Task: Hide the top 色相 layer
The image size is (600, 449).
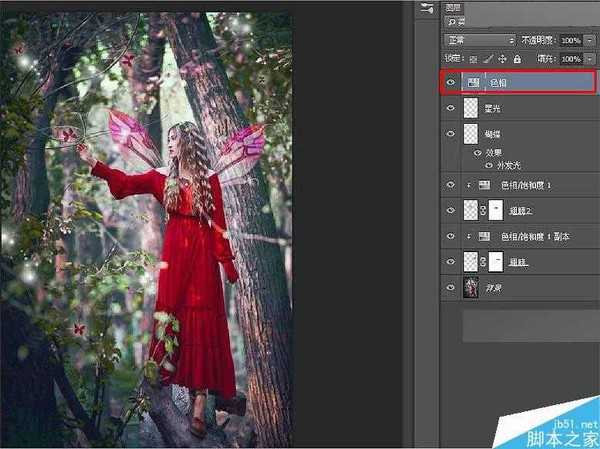Action: pos(450,83)
